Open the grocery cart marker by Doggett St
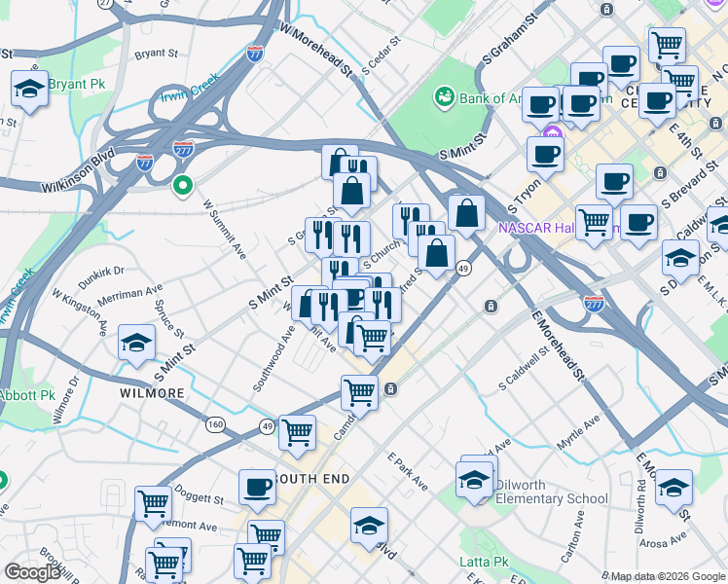 click(x=153, y=505)
